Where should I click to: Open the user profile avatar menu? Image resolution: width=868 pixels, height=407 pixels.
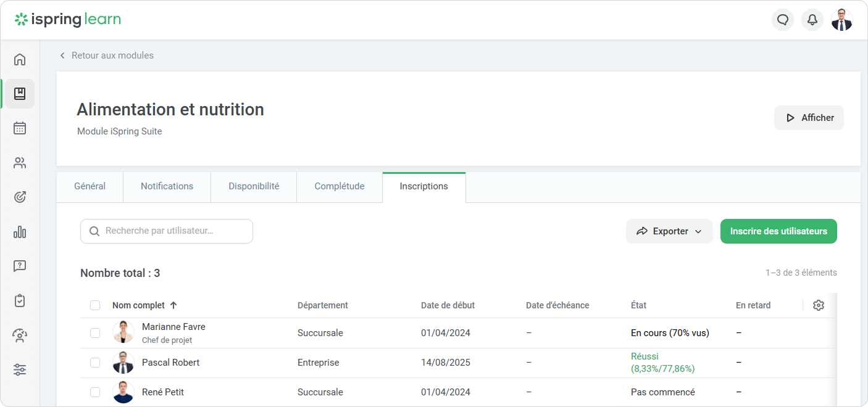tap(841, 20)
